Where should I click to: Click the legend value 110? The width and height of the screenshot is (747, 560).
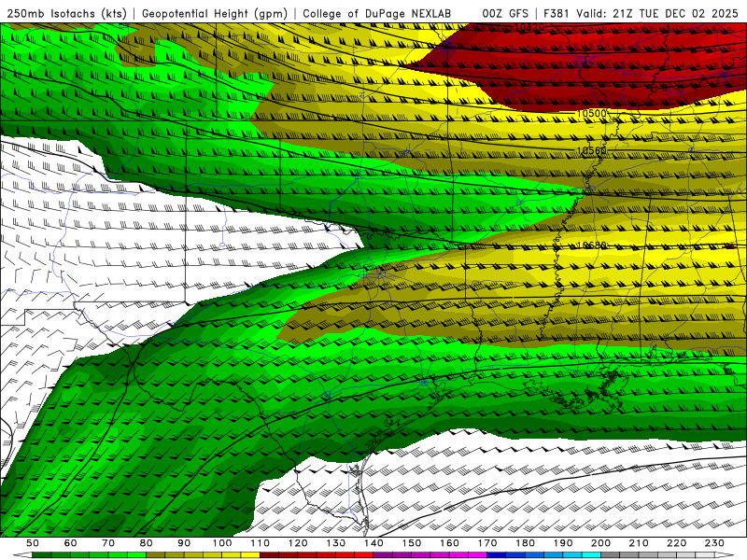(x=260, y=543)
